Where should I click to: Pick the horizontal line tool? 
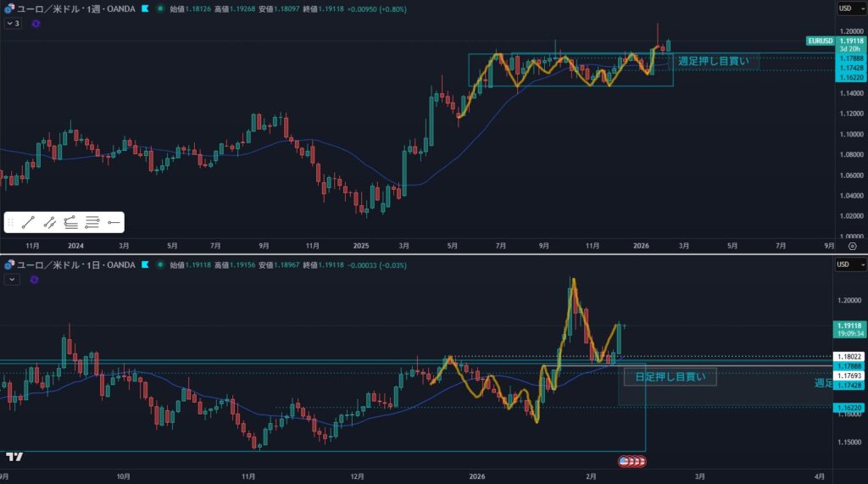click(92, 223)
